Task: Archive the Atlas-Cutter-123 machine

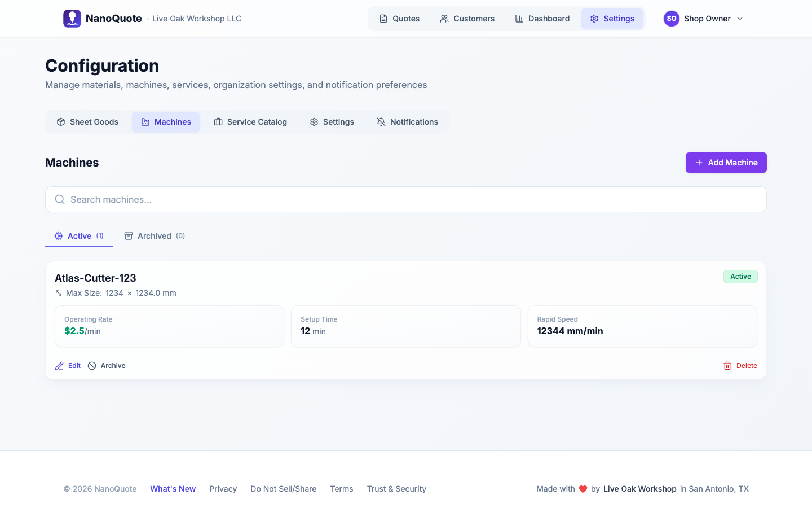Action: coord(107,366)
